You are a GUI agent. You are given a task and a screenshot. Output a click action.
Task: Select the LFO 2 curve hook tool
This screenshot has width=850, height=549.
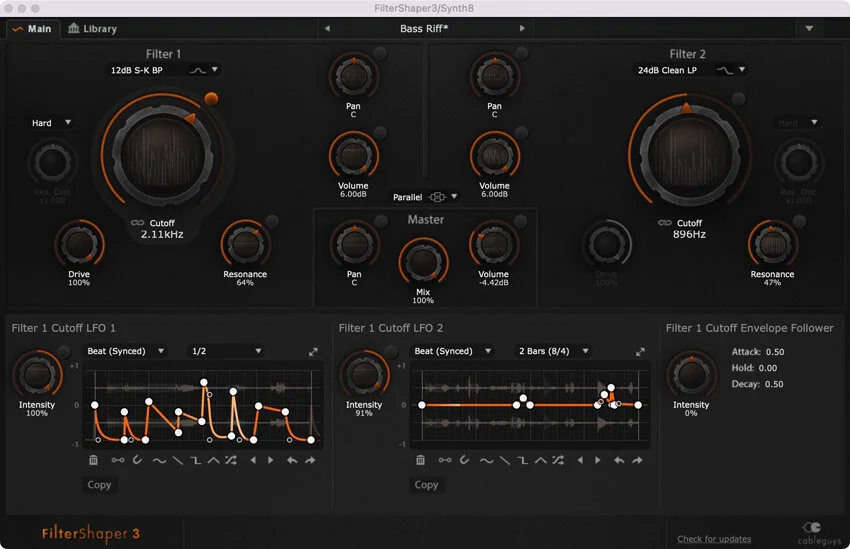465,460
